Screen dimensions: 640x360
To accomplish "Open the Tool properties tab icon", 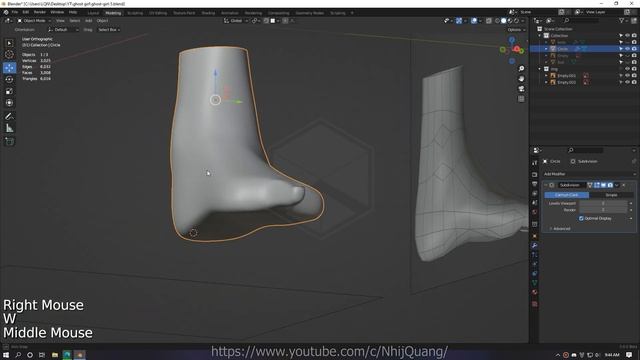I will tap(534, 163).
